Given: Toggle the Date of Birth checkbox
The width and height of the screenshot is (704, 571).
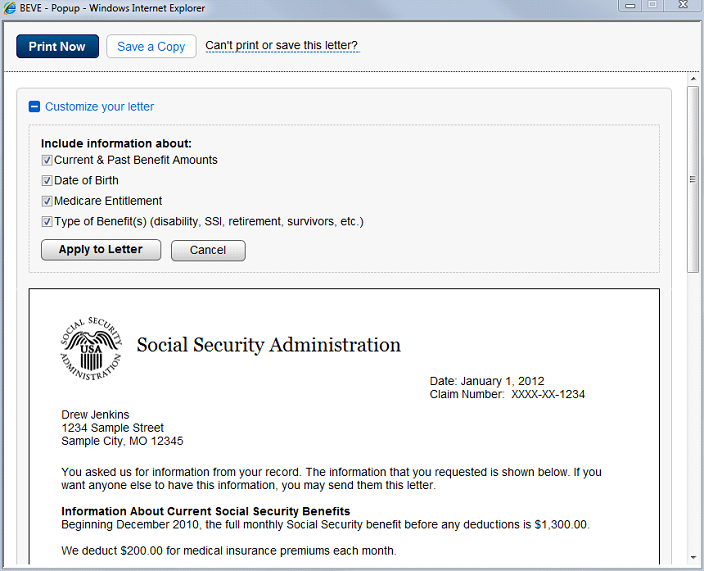Looking at the screenshot, I should click(x=47, y=181).
